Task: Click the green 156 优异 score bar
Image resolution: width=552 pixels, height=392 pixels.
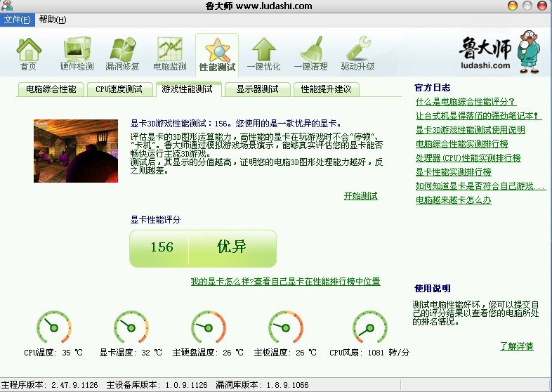Action: pos(202,248)
